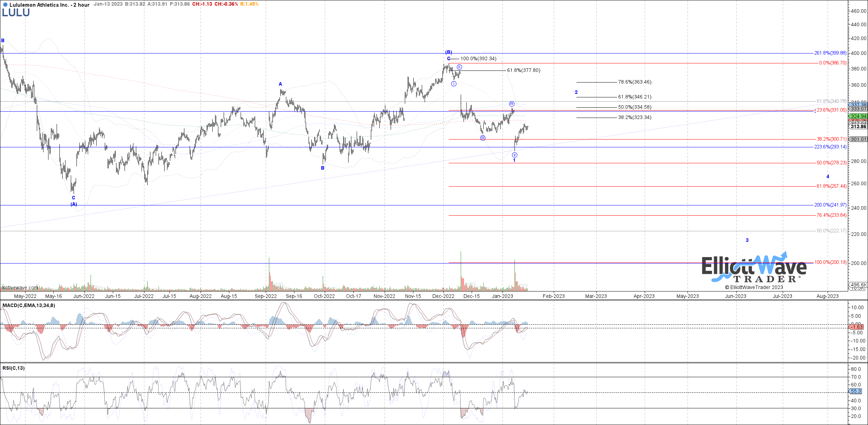Click the 'Sep-2022' label on time axis
The width and height of the screenshot is (868, 425).
click(x=266, y=296)
